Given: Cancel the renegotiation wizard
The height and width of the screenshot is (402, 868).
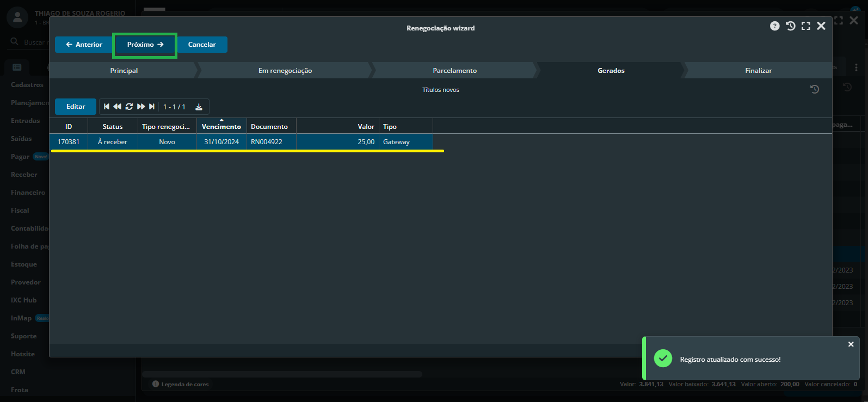Looking at the screenshot, I should 202,45.
